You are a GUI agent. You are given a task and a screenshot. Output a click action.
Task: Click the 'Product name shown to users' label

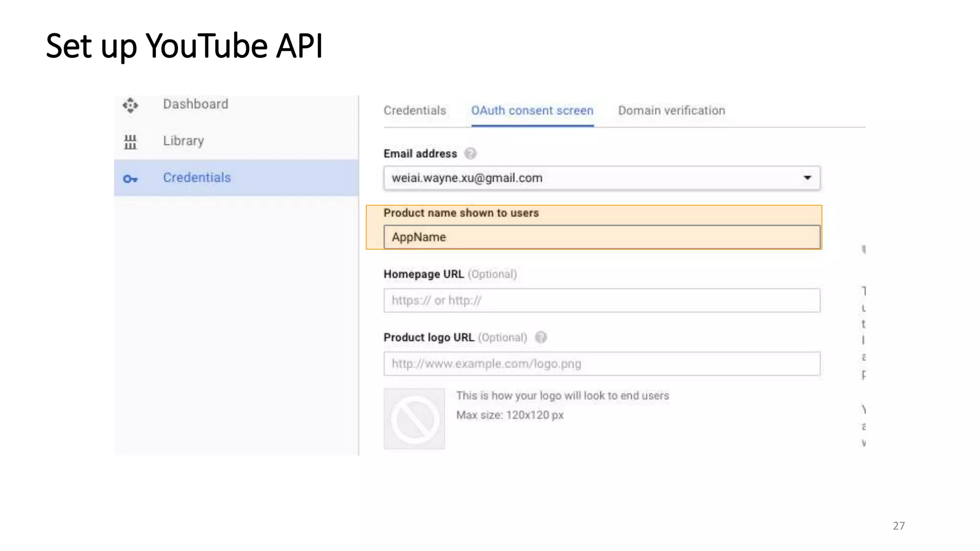coord(461,213)
